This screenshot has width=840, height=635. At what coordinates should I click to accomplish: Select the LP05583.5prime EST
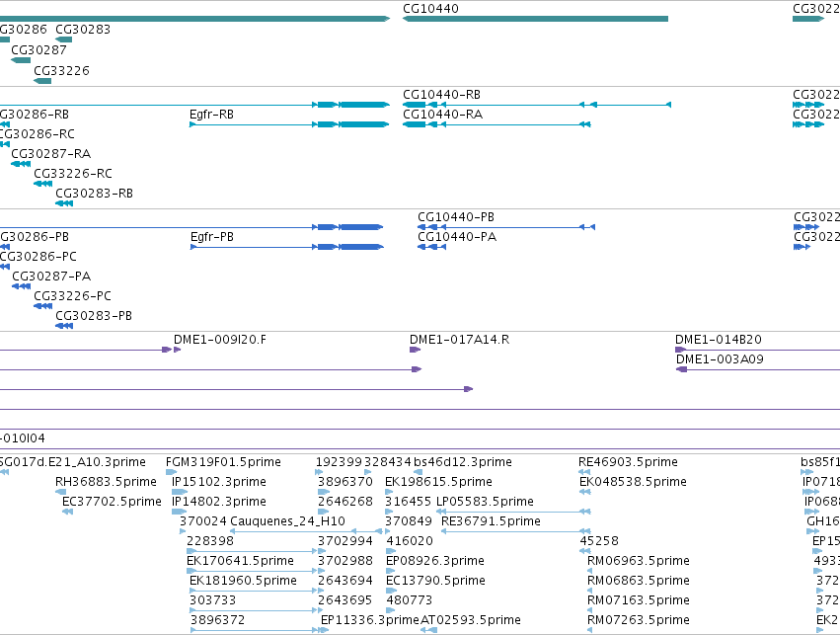pos(513,512)
